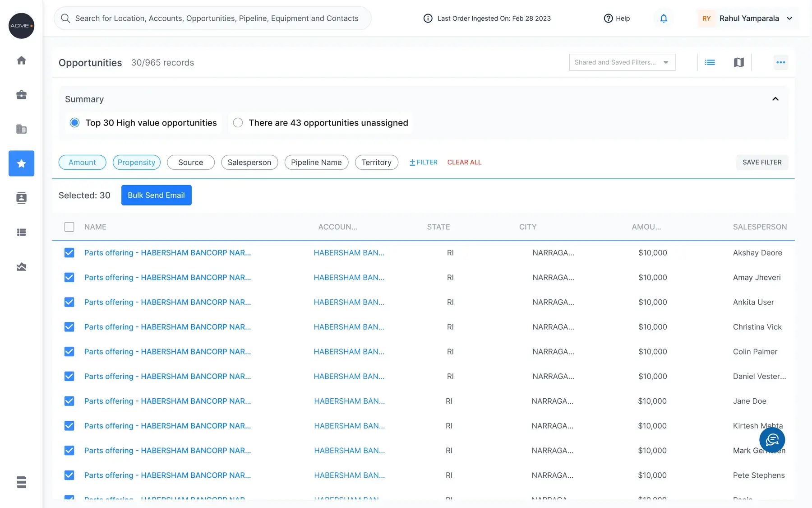This screenshot has height=508, width=812.
Task: Sort by ACCOUN... column header
Action: coord(337,227)
